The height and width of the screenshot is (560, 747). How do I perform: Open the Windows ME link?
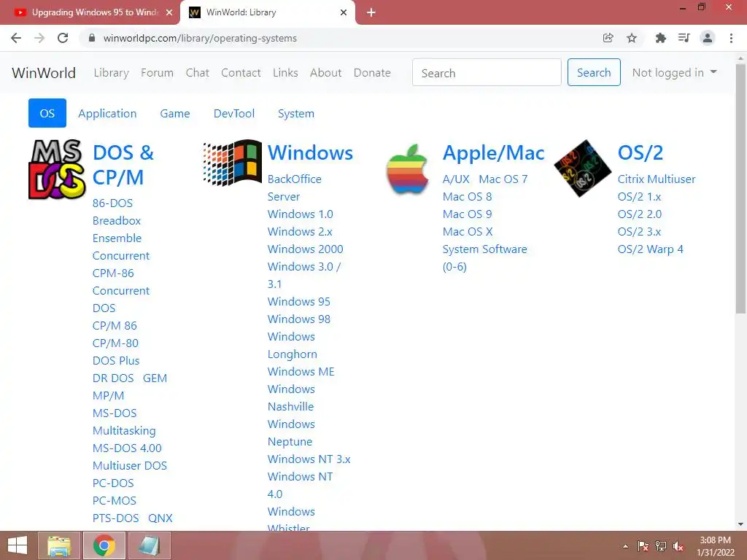[x=301, y=371]
